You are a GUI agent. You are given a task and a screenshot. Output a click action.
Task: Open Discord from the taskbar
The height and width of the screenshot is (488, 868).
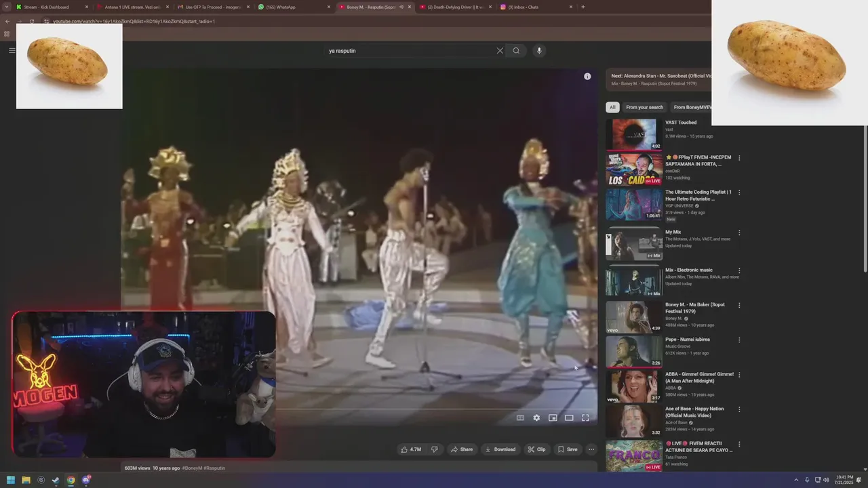86,480
